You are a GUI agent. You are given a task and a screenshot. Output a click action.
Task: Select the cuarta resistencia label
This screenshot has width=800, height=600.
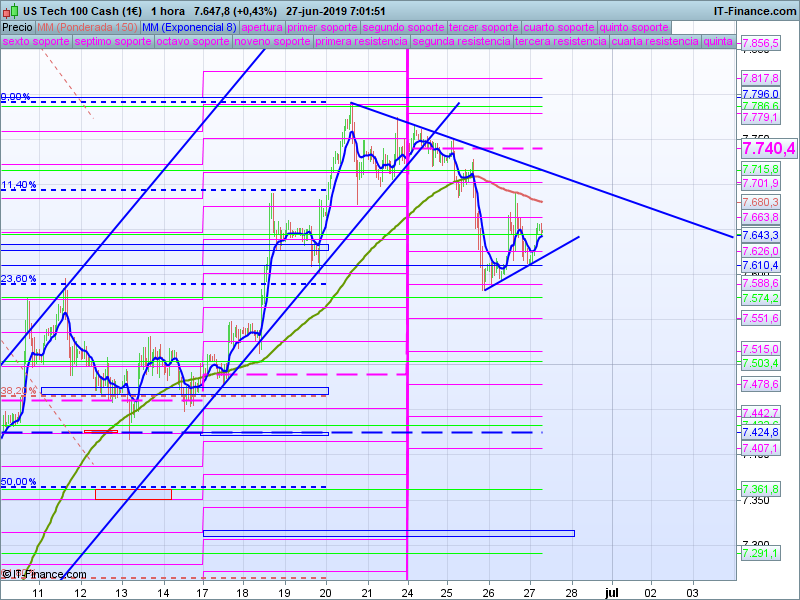pos(654,42)
